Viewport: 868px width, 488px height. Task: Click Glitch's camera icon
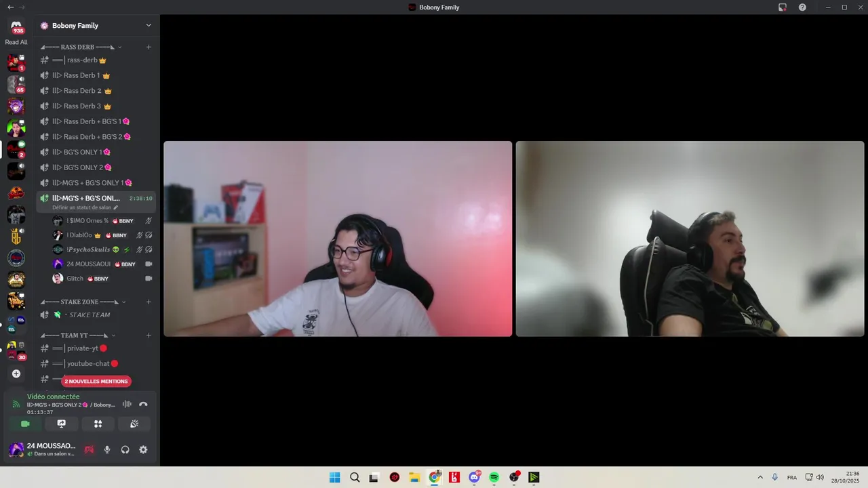[x=149, y=279]
